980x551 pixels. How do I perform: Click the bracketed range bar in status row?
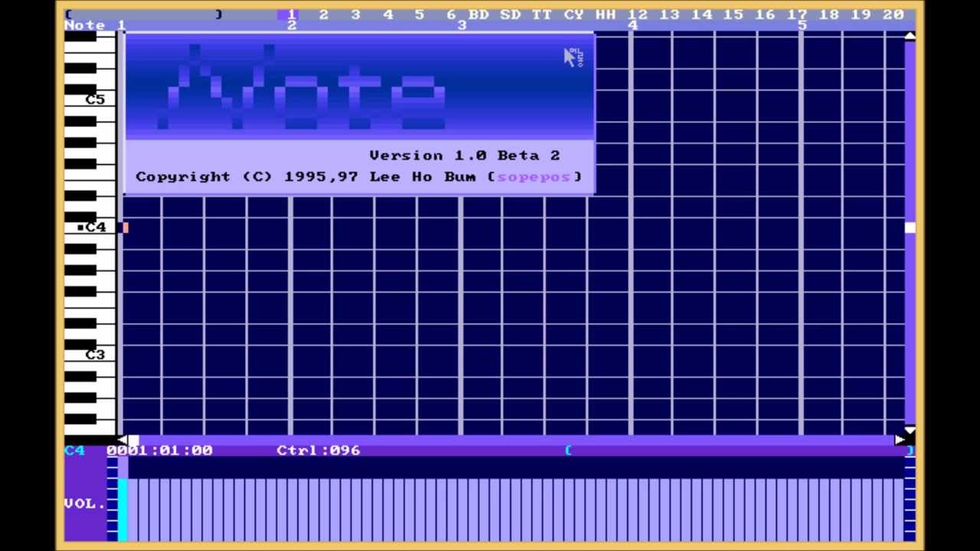(740, 451)
